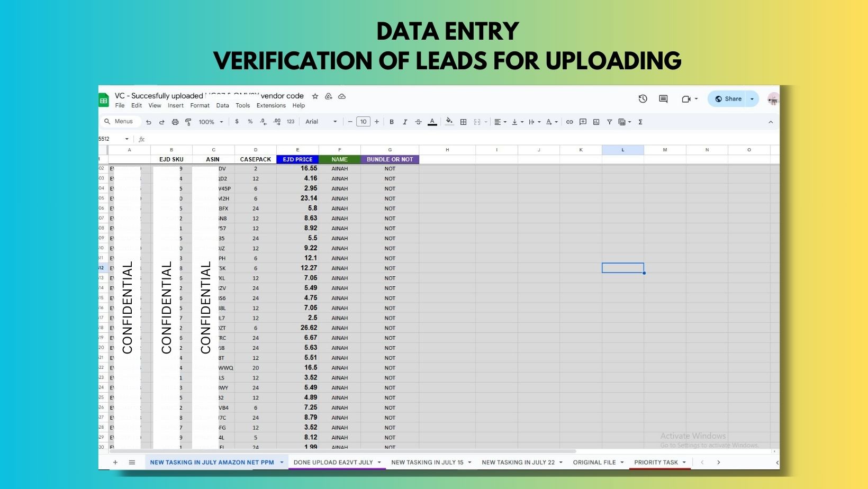Decrease font size with minus
This screenshot has width=868, height=489.
pos(350,122)
